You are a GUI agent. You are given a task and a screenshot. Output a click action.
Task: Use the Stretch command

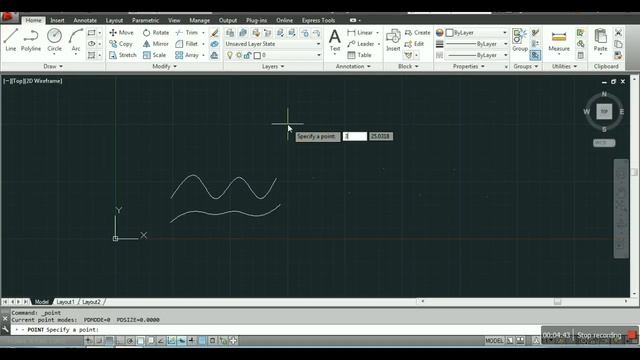click(123, 55)
